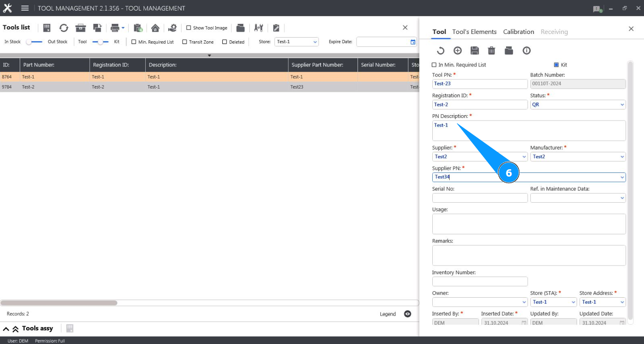The height and width of the screenshot is (344, 644).
Task: Close the Tools list panel
Action: pos(405,28)
